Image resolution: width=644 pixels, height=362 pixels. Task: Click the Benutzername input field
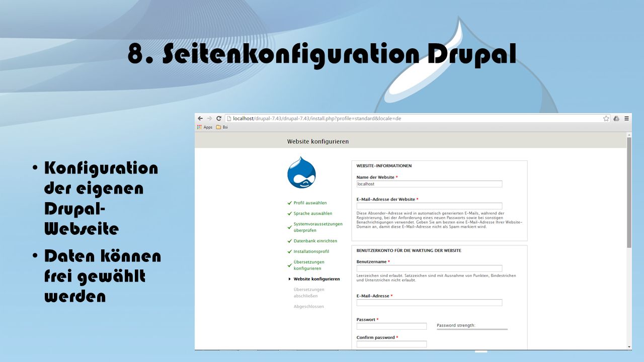429,268
